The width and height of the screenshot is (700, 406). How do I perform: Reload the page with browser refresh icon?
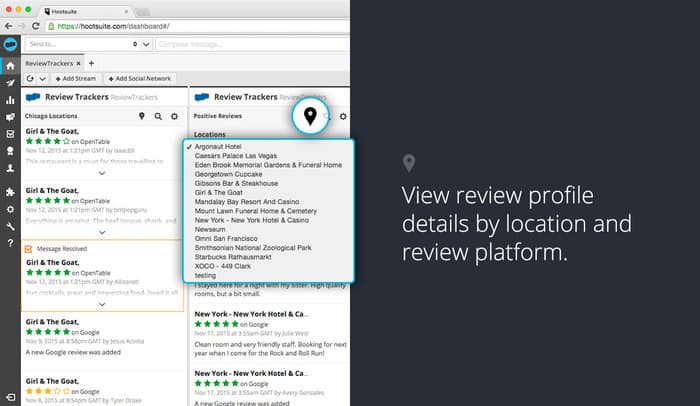[35, 26]
